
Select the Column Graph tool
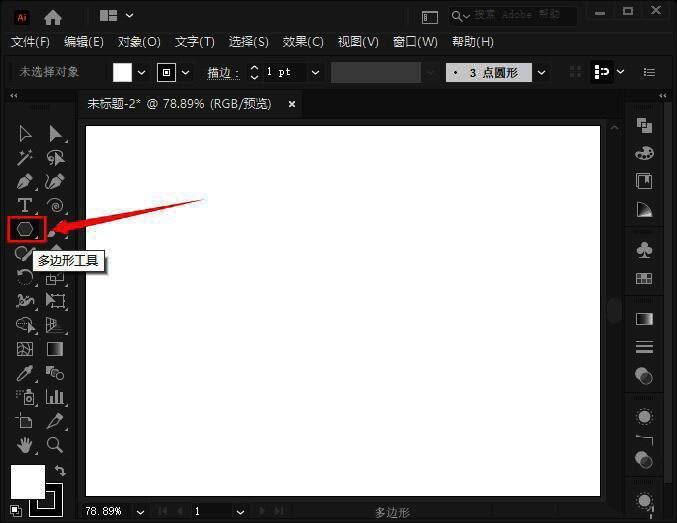click(x=55, y=397)
